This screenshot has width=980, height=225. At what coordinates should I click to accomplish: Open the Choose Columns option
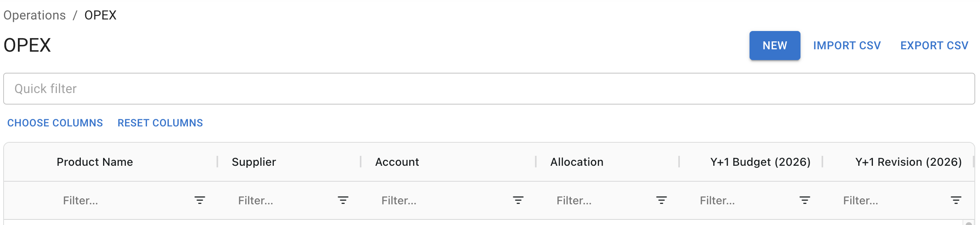tap(55, 123)
